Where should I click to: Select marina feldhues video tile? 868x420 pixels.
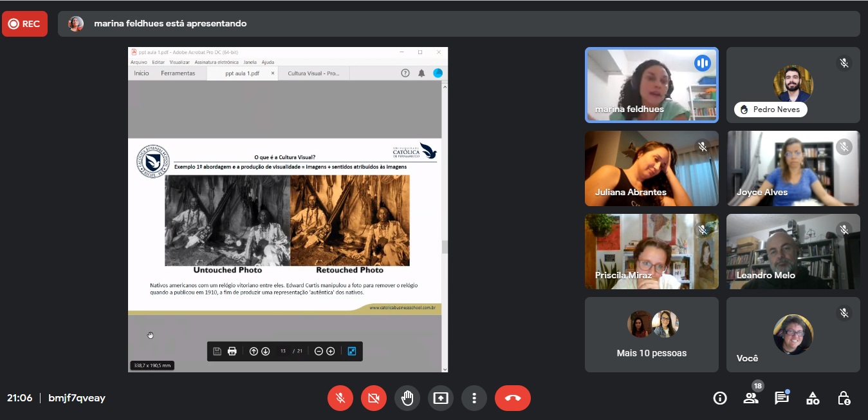pos(652,85)
